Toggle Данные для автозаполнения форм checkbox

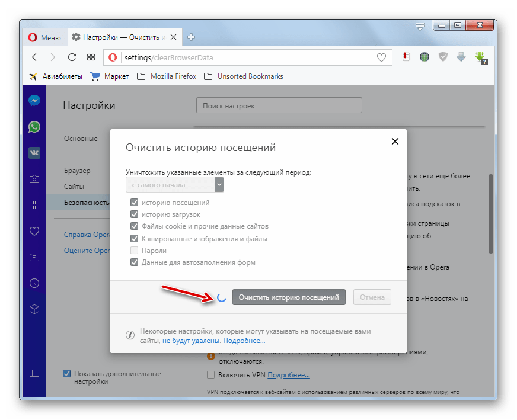[x=134, y=262]
